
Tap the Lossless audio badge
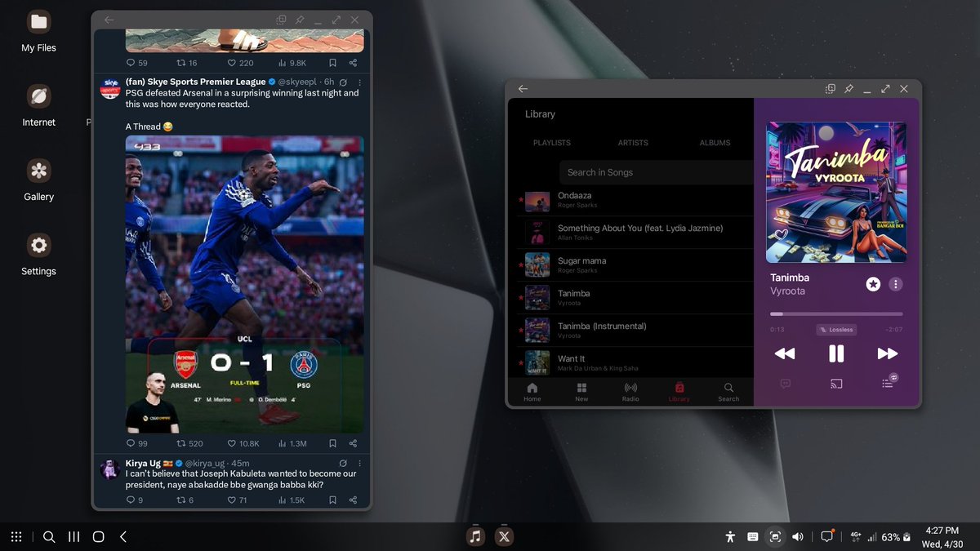pos(836,330)
